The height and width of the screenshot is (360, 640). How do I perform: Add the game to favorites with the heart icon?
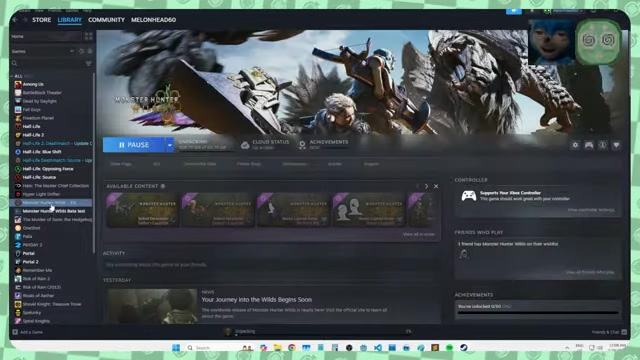(616, 145)
